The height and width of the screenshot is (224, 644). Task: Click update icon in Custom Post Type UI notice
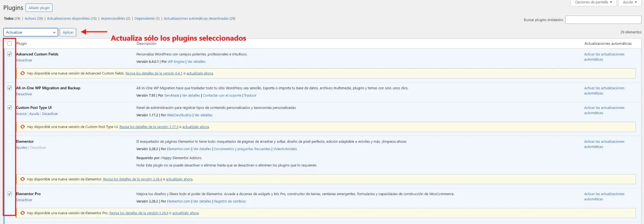pos(22,127)
